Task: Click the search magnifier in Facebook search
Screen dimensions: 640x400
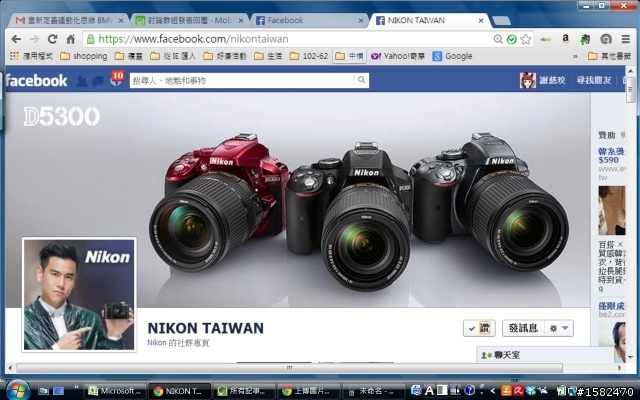Action: [361, 80]
